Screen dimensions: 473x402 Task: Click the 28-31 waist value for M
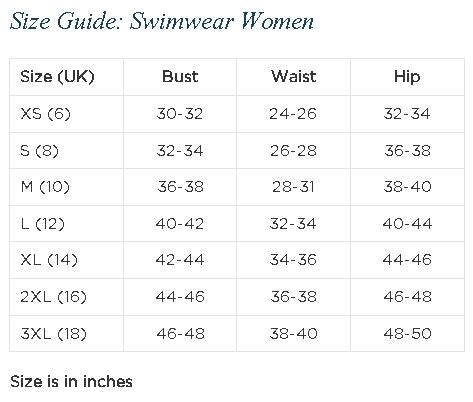click(293, 187)
